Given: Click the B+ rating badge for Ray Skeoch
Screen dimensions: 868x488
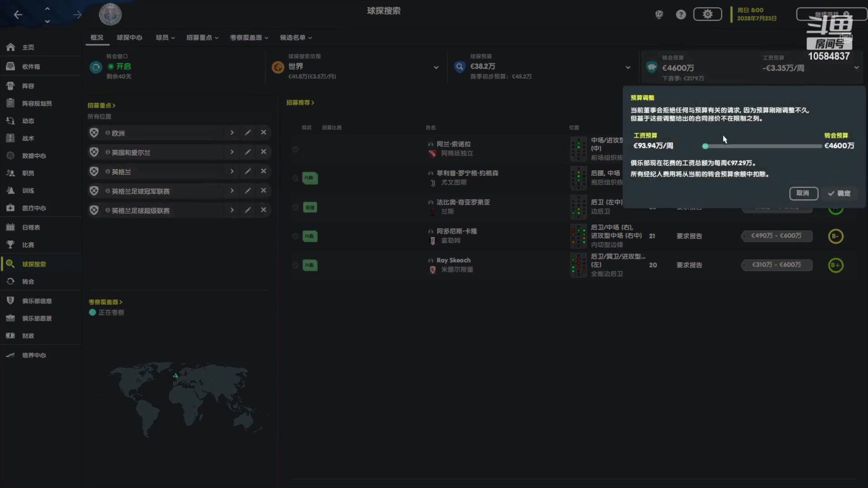Looking at the screenshot, I should tap(835, 265).
